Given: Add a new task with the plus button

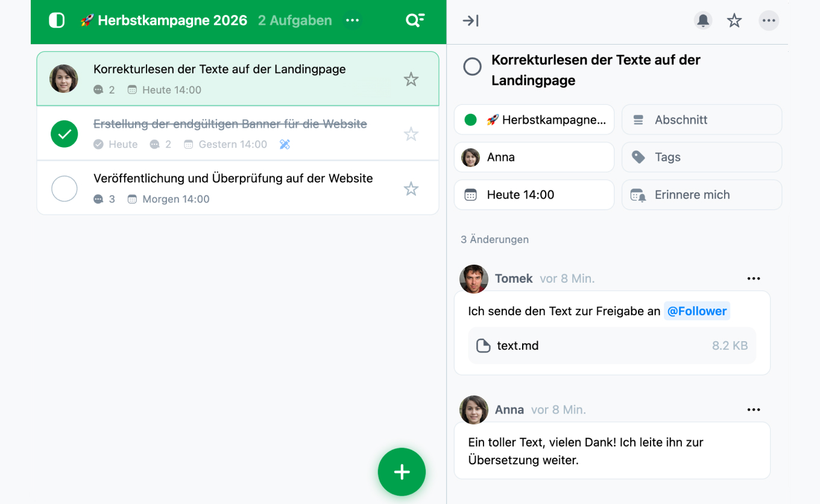Looking at the screenshot, I should tap(402, 472).
